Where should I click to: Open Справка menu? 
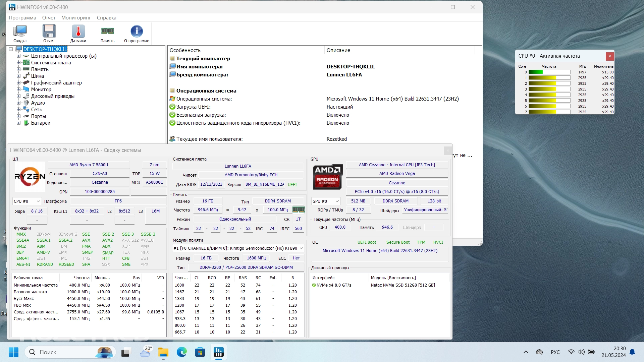107,17
